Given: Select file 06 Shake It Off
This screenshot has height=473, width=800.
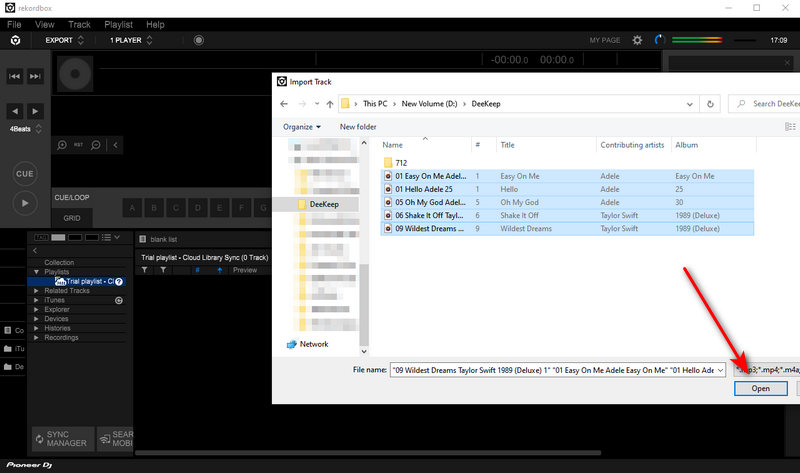Looking at the screenshot, I should [x=567, y=215].
